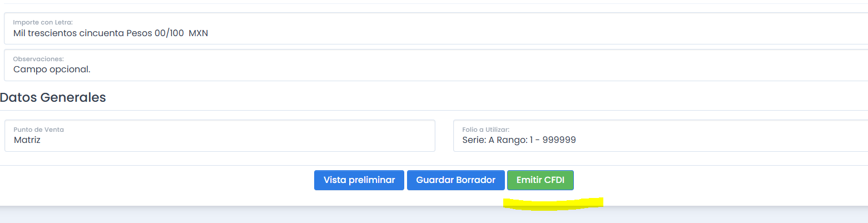The width and height of the screenshot is (868, 223).
Task: Click the MXN currency code
Action: click(199, 33)
